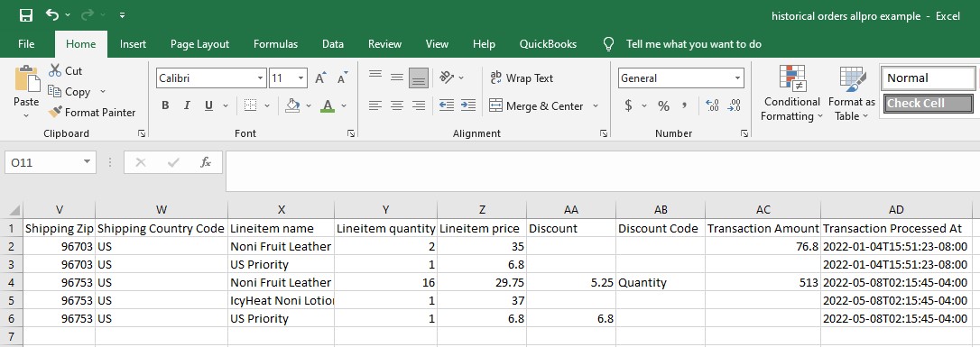Click Accounting dollar format icon
The height and width of the screenshot is (347, 980).
(x=628, y=105)
